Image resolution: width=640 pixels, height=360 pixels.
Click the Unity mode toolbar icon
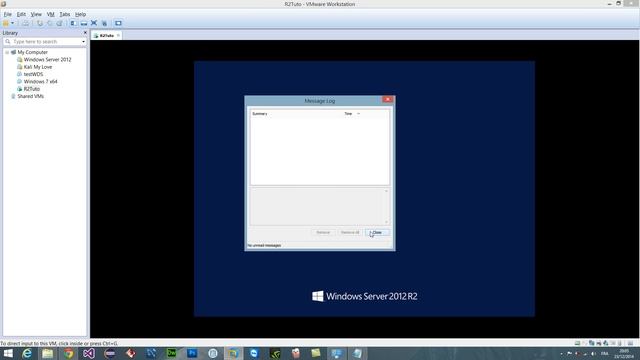pyautogui.click(x=104, y=23)
